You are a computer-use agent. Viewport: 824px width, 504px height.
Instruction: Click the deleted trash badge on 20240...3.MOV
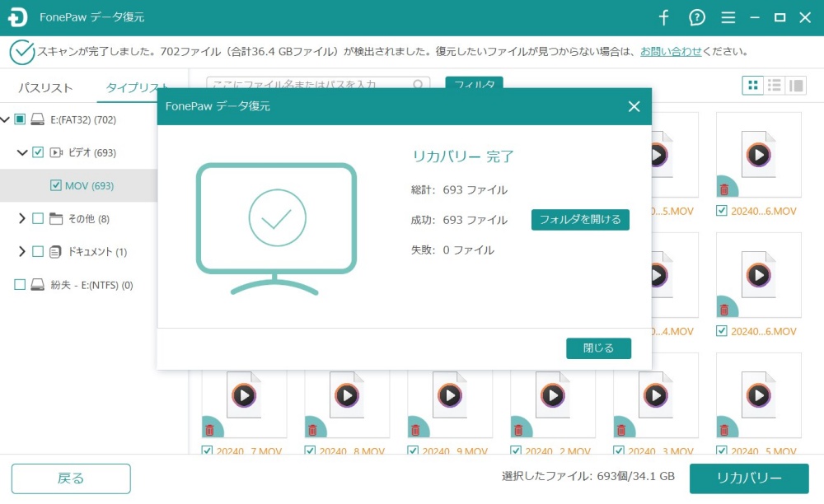(x=622, y=428)
